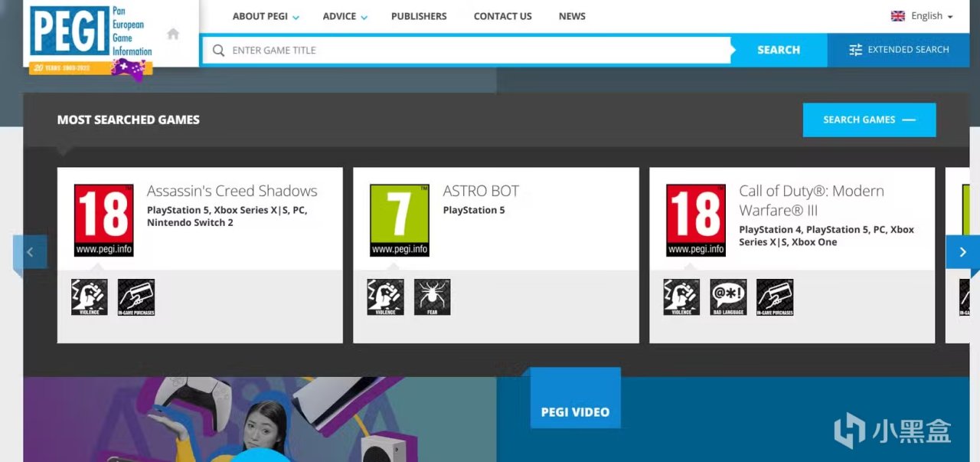Click ASTRO BOT PEGI 7 rating badge
The height and width of the screenshot is (462, 980).
click(399, 220)
